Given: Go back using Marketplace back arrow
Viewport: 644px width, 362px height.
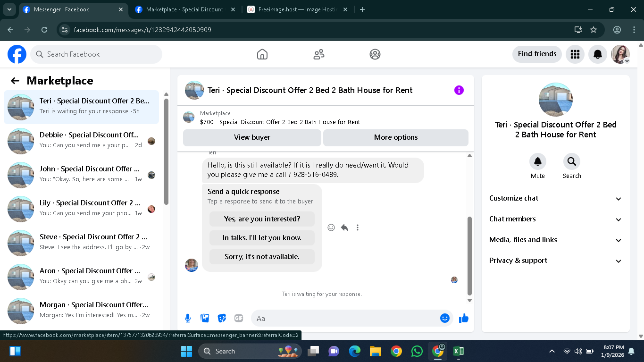Looking at the screenshot, I should (15, 81).
